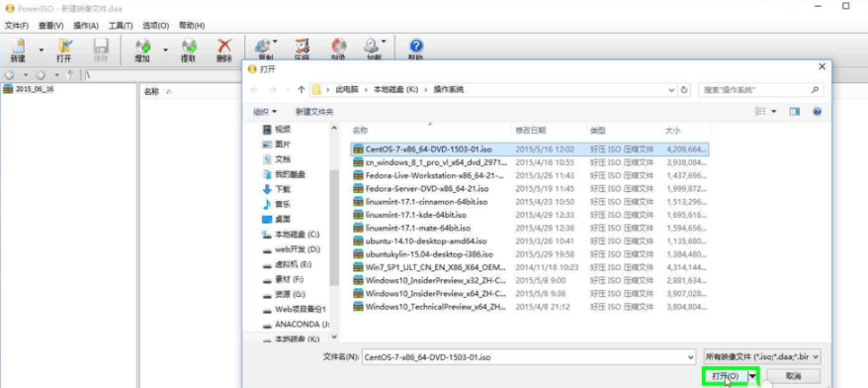Click 本地磁盘 (K:) in the breadcrumb
This screenshot has width=868, height=388.
[x=395, y=90]
